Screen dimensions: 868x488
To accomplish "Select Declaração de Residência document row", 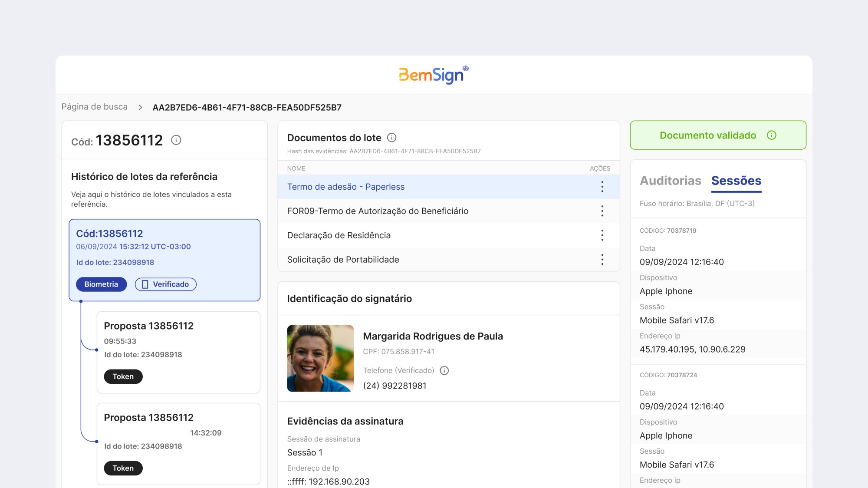I will point(449,235).
